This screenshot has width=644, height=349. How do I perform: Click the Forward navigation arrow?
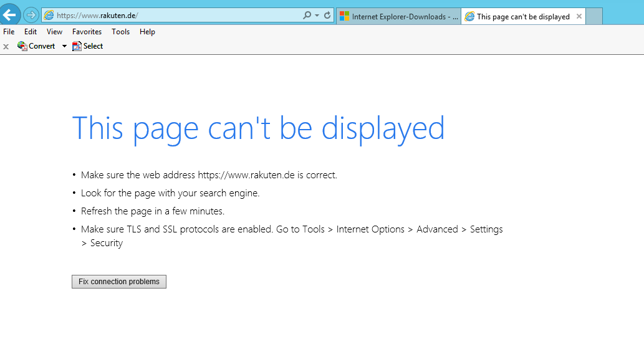pyautogui.click(x=31, y=15)
